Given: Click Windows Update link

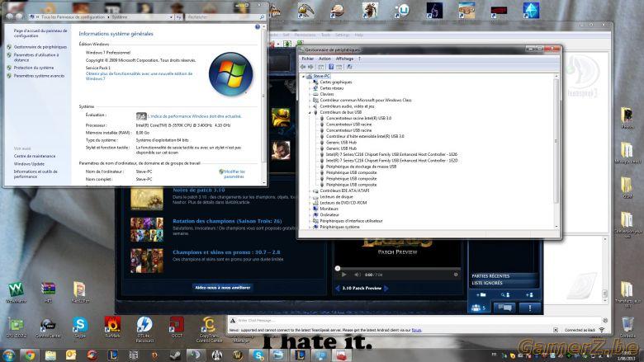Looking at the screenshot, I should (29, 163).
